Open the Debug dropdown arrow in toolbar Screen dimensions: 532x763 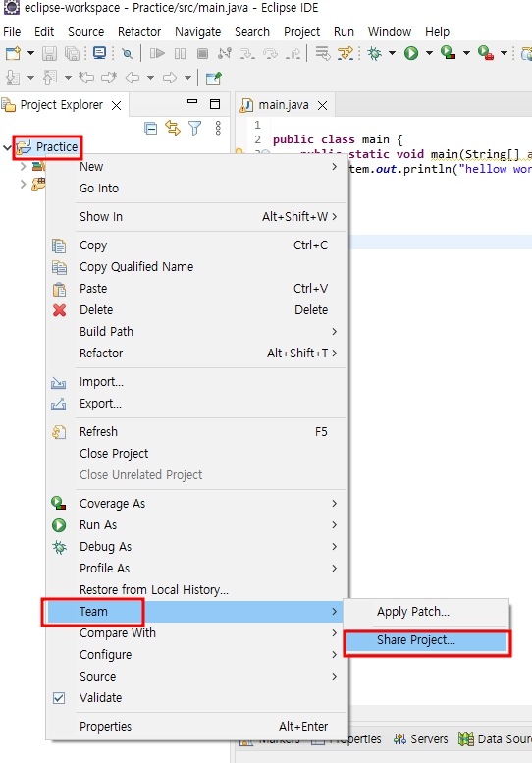pyautogui.click(x=392, y=53)
